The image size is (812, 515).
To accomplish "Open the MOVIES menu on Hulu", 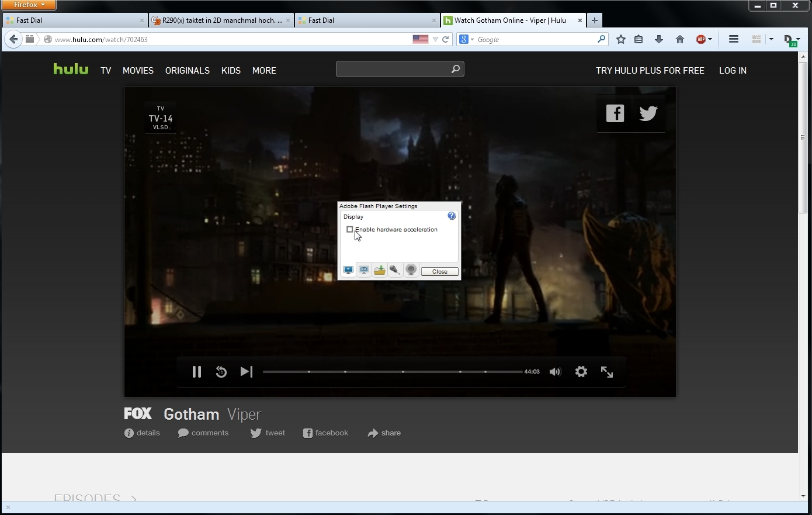I will tap(138, 70).
